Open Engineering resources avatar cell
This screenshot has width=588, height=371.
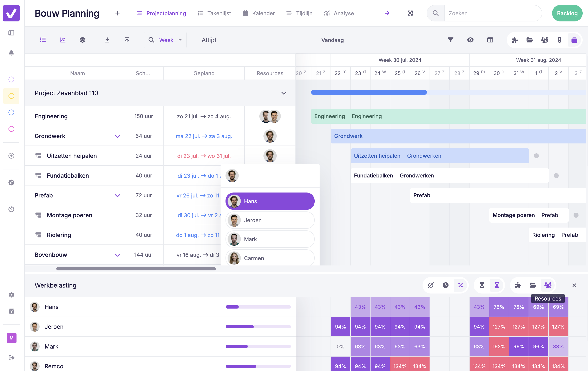click(270, 116)
